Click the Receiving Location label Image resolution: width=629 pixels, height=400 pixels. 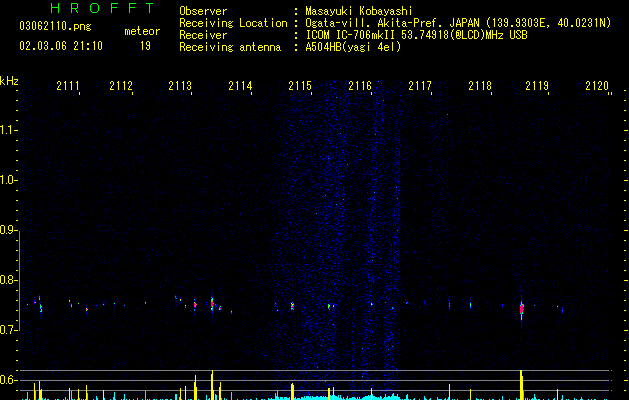click(x=233, y=23)
